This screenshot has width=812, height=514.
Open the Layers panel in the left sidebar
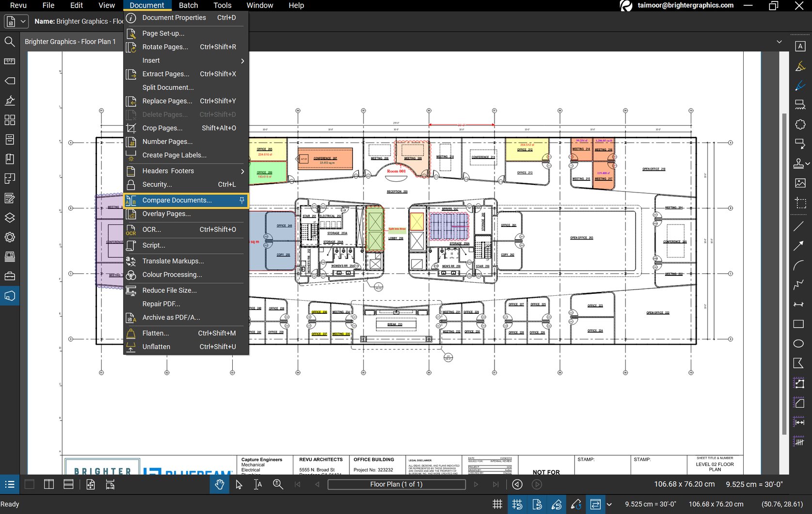pos(9,218)
